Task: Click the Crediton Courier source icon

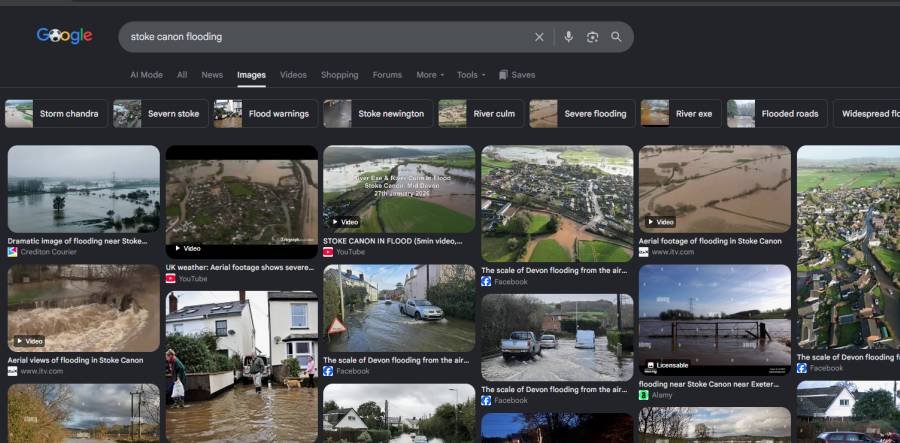Action: click(x=12, y=252)
